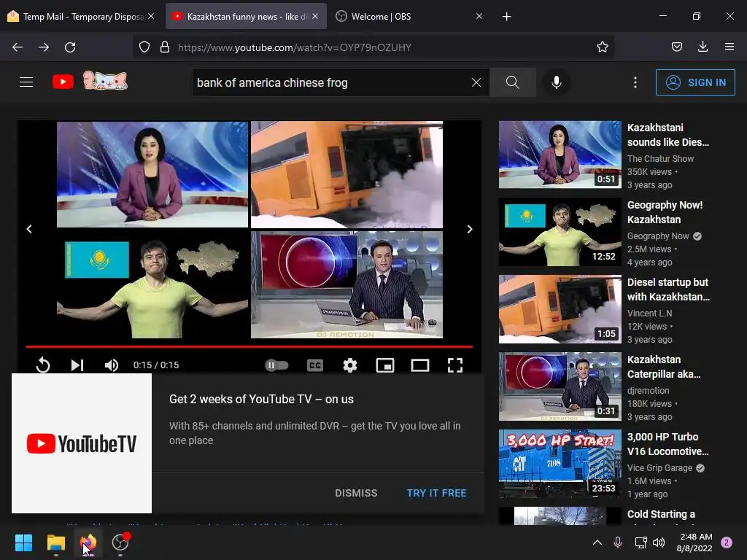Screen dimensions: 747x560
Task: Open tracking protection shield info
Action: point(144,47)
